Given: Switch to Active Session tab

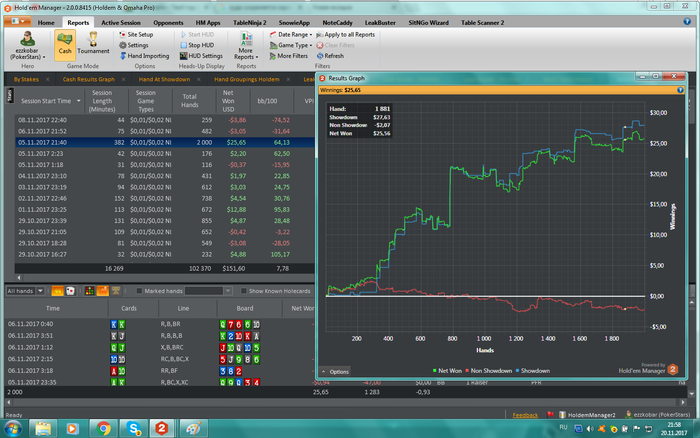Looking at the screenshot, I should pos(121,22).
